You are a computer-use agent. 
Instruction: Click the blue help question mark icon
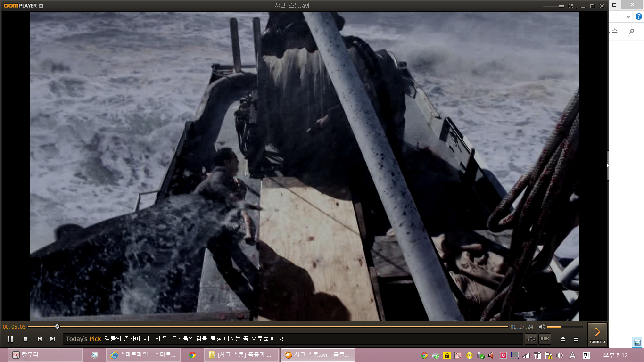click(639, 16)
